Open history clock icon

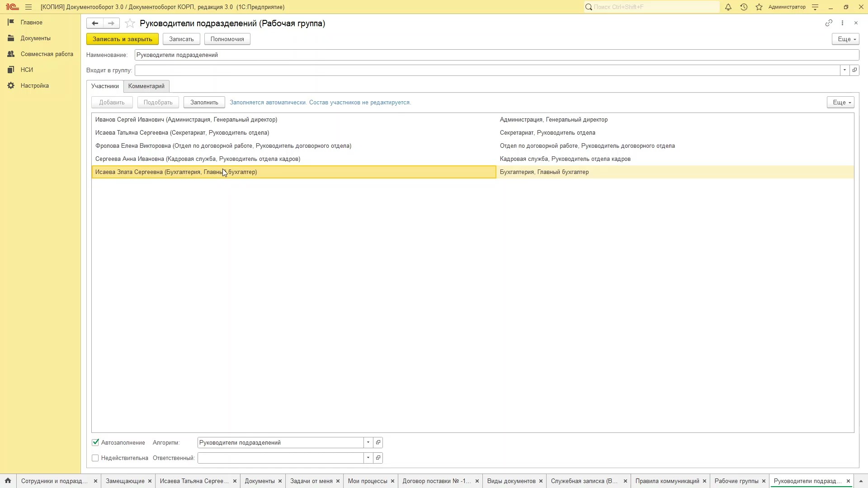pos(744,7)
